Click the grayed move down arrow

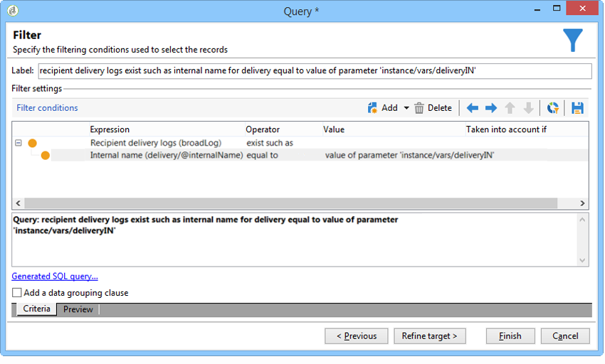528,108
